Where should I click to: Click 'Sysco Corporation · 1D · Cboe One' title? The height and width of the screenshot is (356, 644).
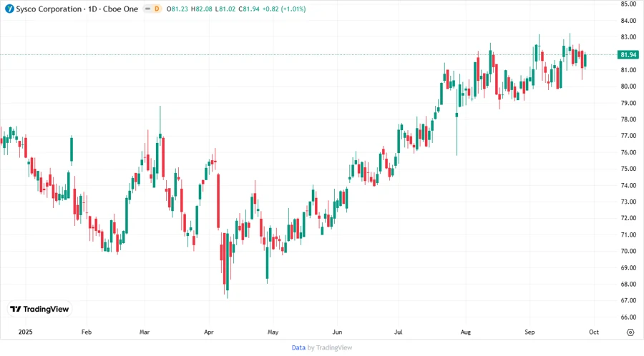pyautogui.click(x=77, y=9)
